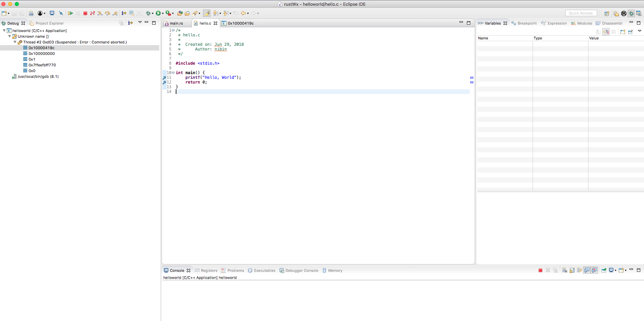Terminate the debug session

pyautogui.click(x=85, y=13)
